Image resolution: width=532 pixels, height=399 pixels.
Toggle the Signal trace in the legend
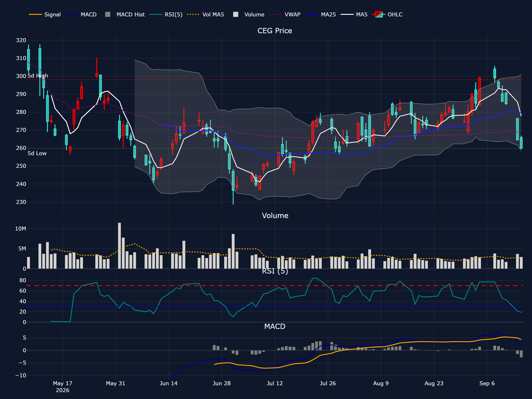pos(45,14)
